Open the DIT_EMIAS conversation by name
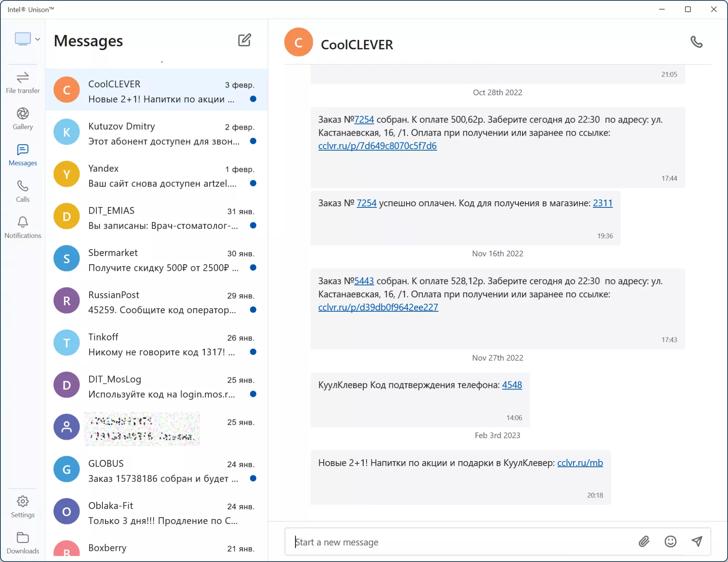Screen dimensions: 728x562 (x=111, y=210)
